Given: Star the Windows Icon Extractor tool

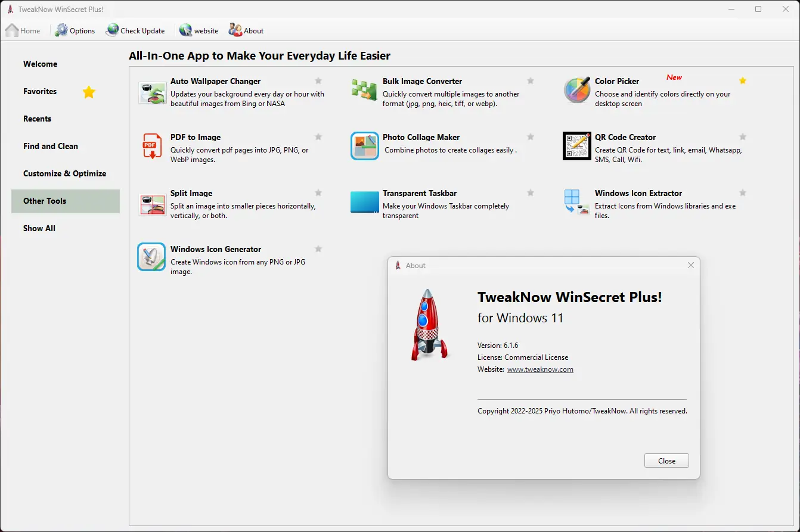Looking at the screenshot, I should click(x=743, y=193).
